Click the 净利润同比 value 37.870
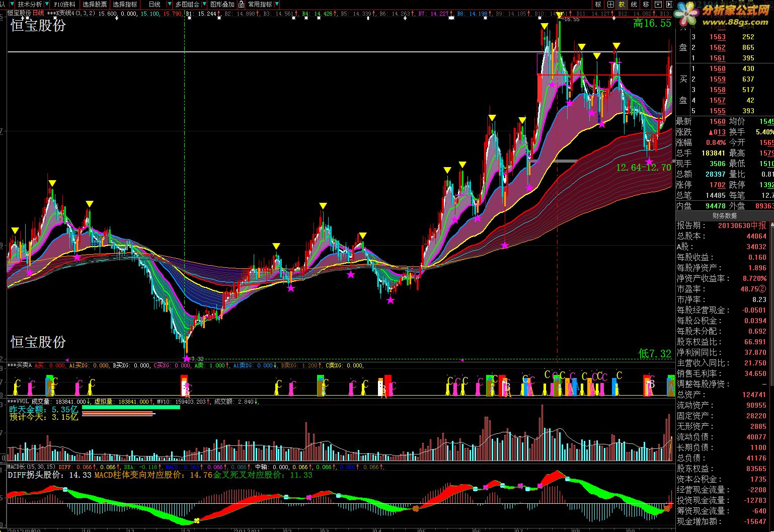This screenshot has height=532, width=774. pos(755,352)
